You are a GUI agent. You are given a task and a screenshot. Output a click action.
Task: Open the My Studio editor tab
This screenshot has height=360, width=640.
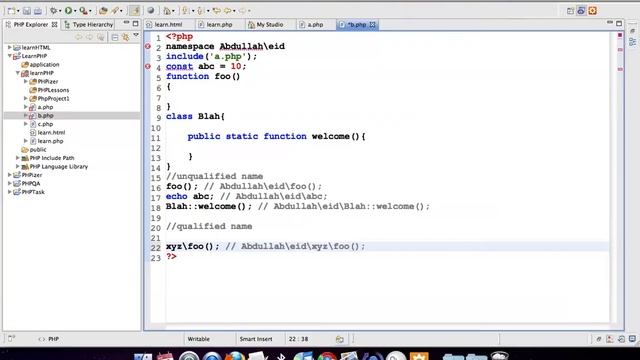pyautogui.click(x=270, y=25)
